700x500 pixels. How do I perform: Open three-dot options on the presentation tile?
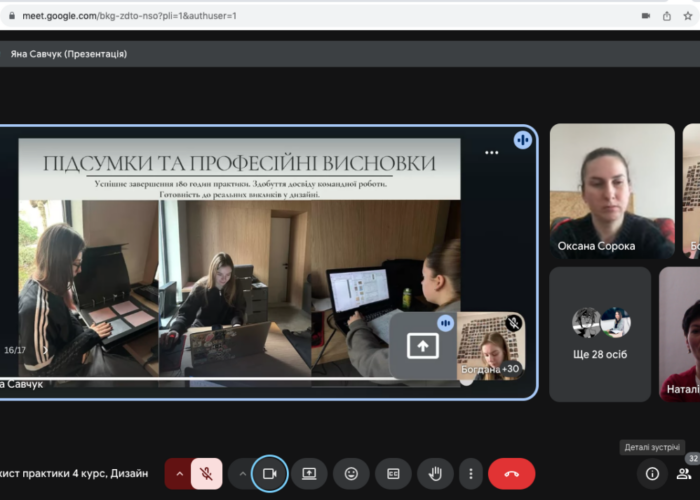point(491,153)
